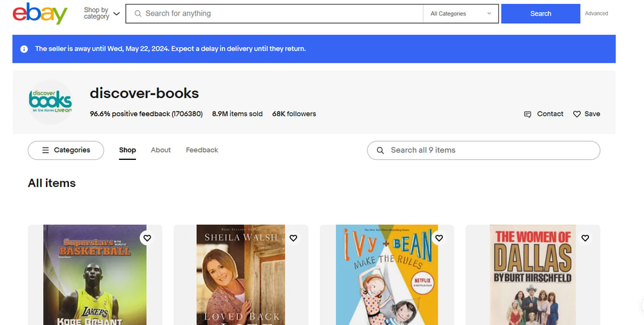Click the 68K followers text
This screenshot has height=325, width=644.
294,113
